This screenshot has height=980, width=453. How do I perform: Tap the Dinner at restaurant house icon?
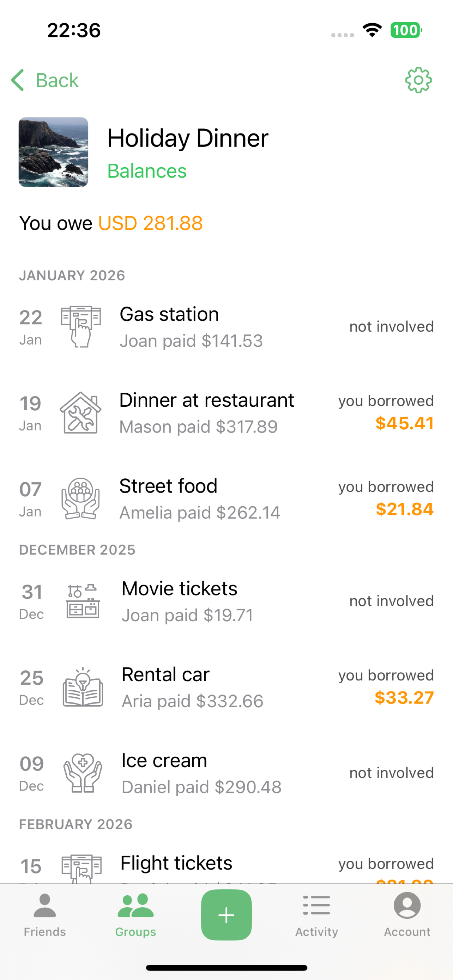[81, 413]
